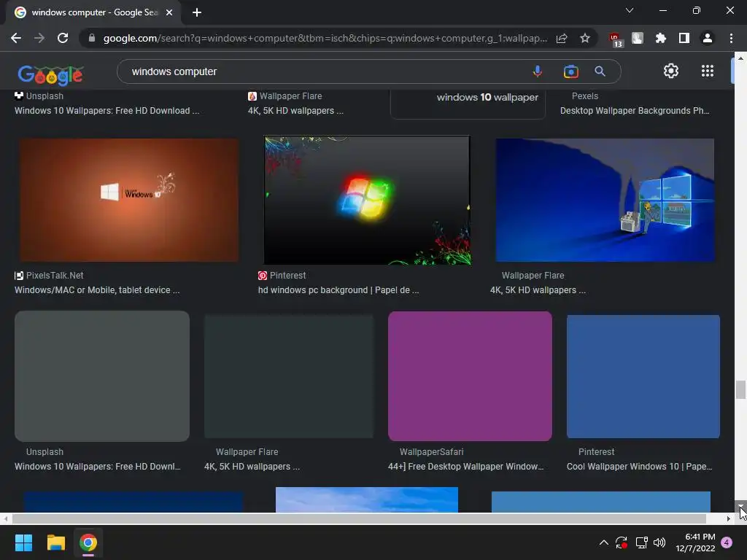Search by image camera icon
747x560 pixels.
click(570, 71)
